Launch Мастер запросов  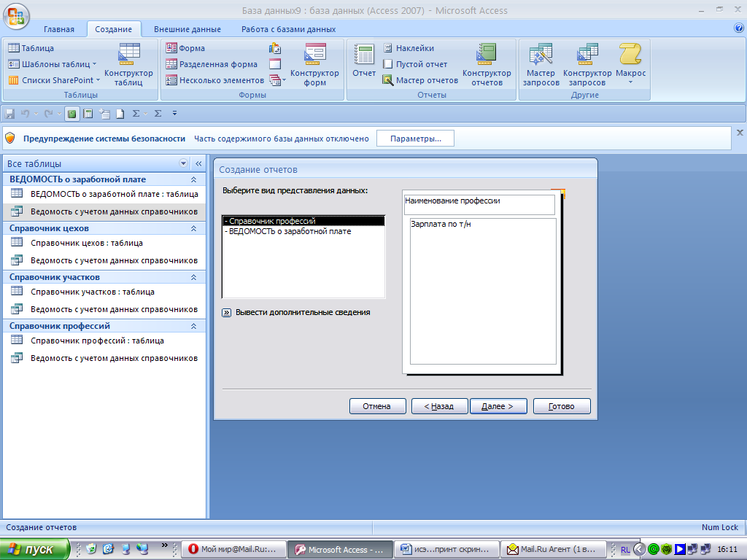[x=541, y=64]
